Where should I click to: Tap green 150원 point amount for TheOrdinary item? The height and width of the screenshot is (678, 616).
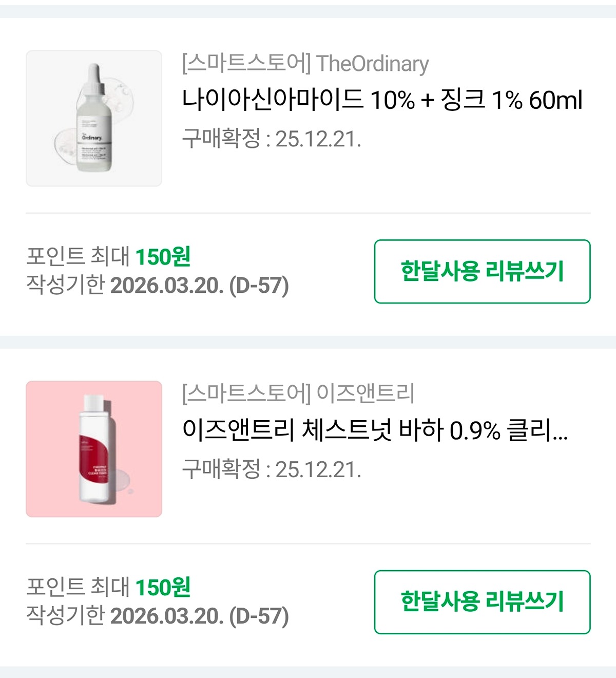(163, 256)
